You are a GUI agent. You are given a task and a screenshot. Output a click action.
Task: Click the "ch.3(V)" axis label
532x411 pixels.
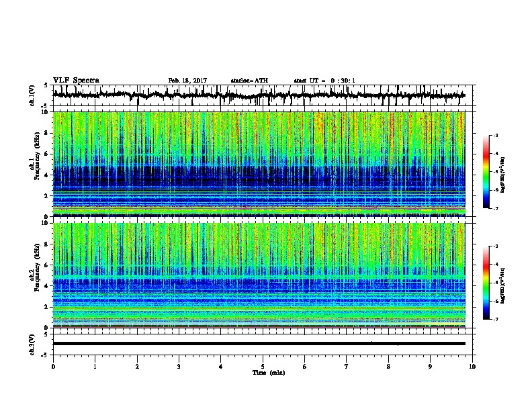[32, 345]
